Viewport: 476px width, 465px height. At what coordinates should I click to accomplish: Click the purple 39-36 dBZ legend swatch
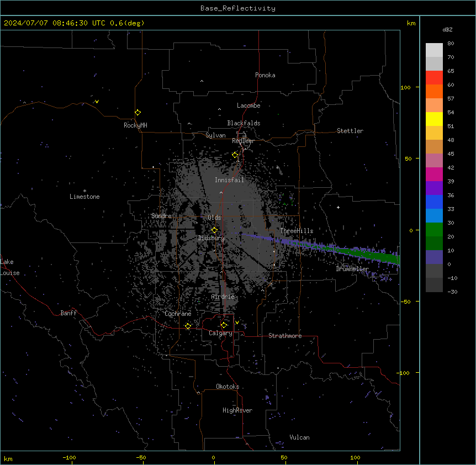point(434,188)
